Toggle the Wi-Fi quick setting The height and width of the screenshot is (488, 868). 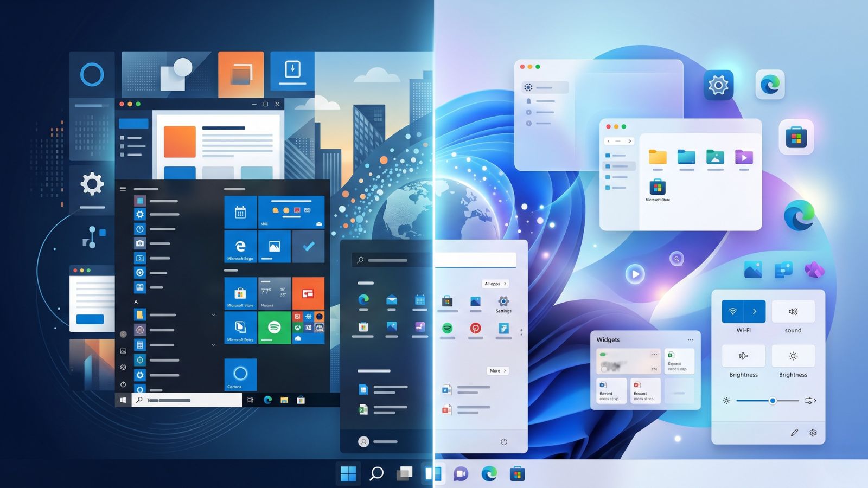pos(732,311)
